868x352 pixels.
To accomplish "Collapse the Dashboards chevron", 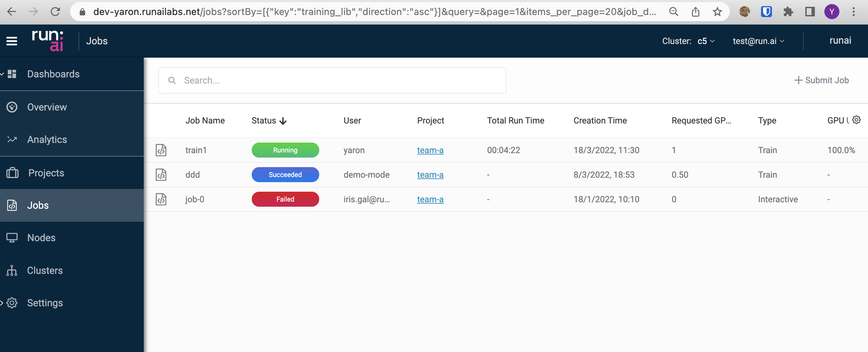I will (x=2, y=74).
